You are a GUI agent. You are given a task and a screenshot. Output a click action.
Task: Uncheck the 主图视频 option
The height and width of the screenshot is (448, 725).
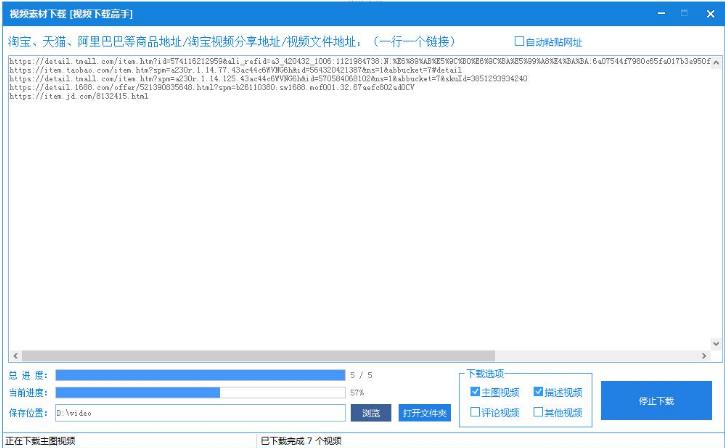click(x=475, y=392)
